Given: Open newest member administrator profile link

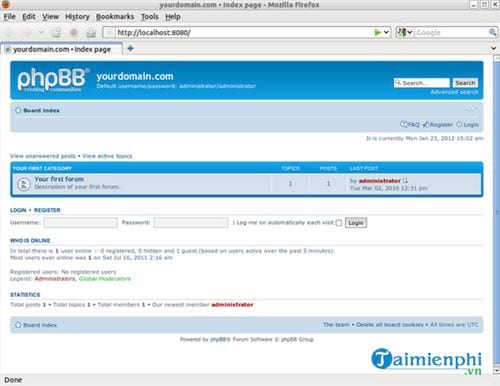Looking at the screenshot, I should [232, 305].
